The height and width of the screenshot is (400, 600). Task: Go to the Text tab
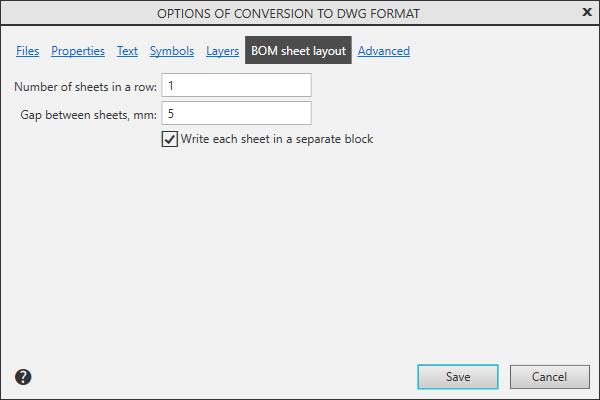127,51
